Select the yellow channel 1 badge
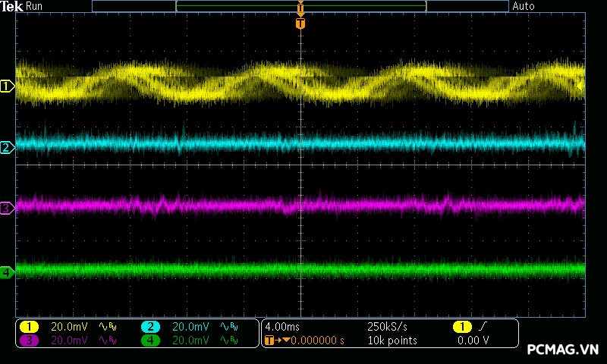 coord(29,327)
